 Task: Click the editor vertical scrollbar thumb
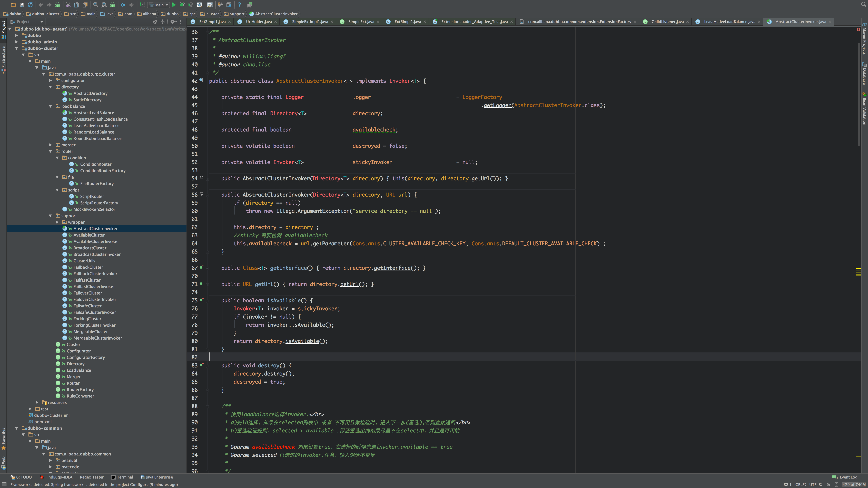[x=859, y=94]
